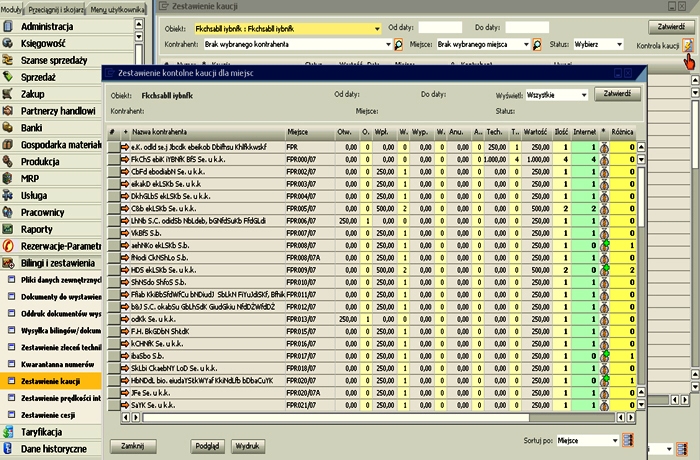
Task: Open the Księgowość module icon
Action: [x=8, y=43]
